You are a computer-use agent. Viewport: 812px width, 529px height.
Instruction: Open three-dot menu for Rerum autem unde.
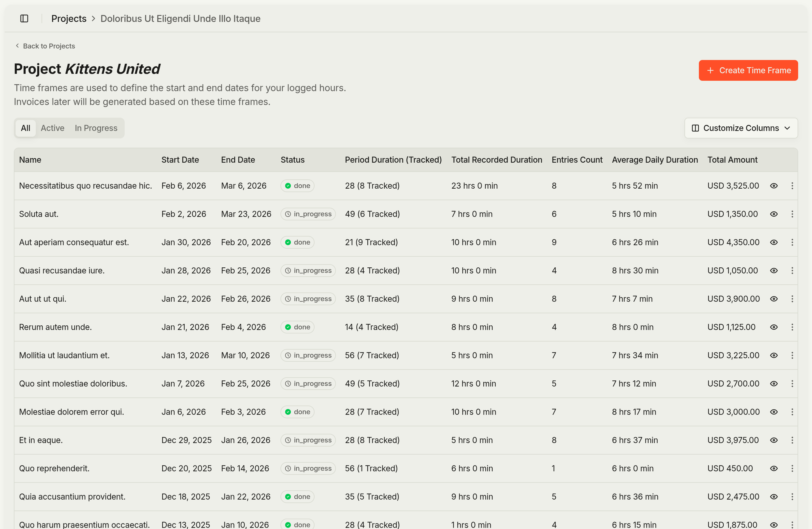tap(792, 327)
